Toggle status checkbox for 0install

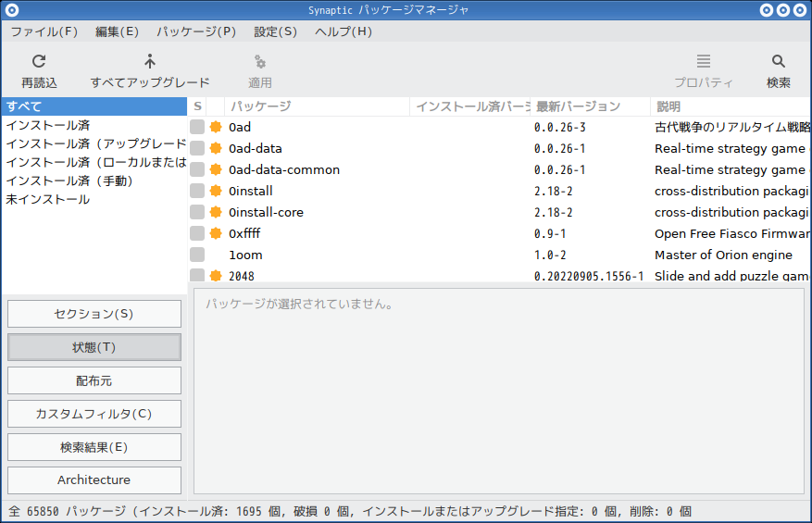coord(197,191)
